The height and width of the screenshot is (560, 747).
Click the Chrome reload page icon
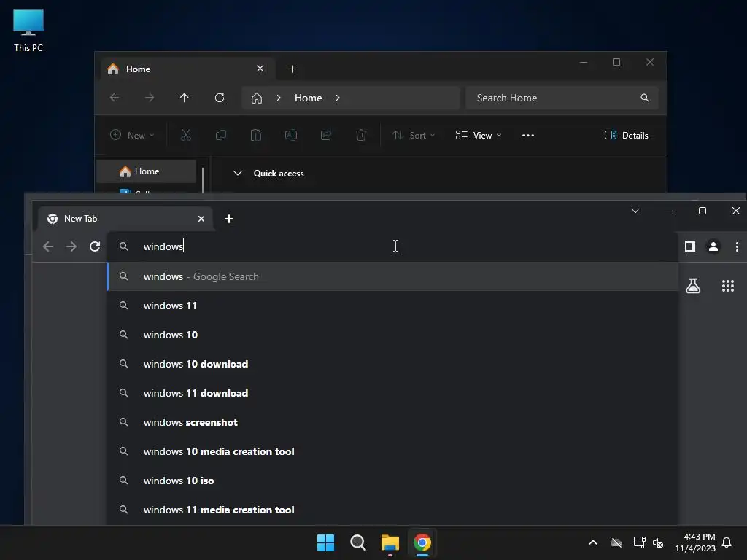pyautogui.click(x=95, y=246)
